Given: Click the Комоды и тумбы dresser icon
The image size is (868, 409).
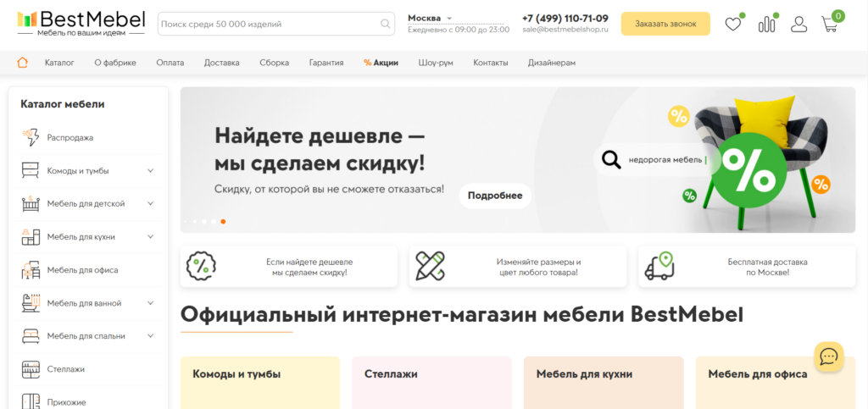Looking at the screenshot, I should click(31, 171).
